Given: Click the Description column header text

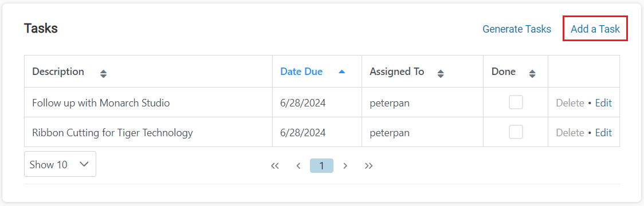Looking at the screenshot, I should coord(58,72).
